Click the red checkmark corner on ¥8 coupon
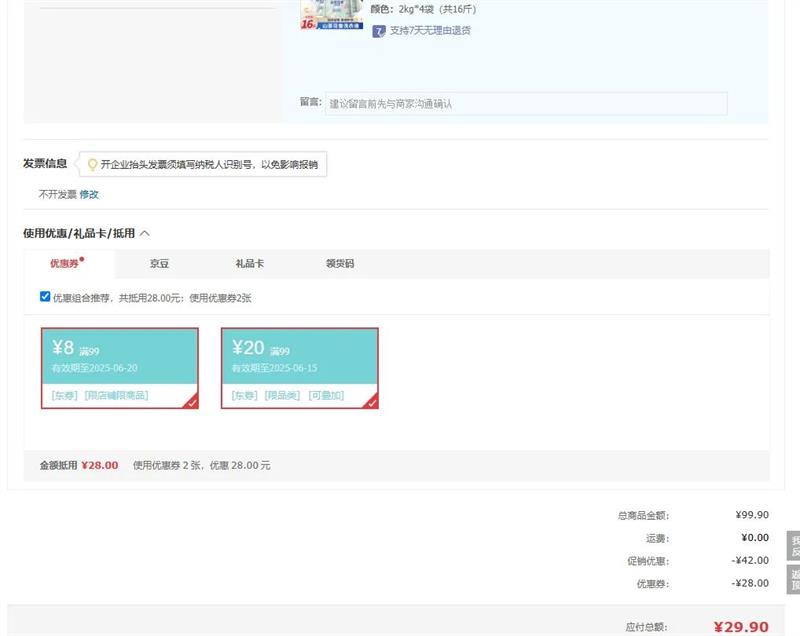 point(191,402)
